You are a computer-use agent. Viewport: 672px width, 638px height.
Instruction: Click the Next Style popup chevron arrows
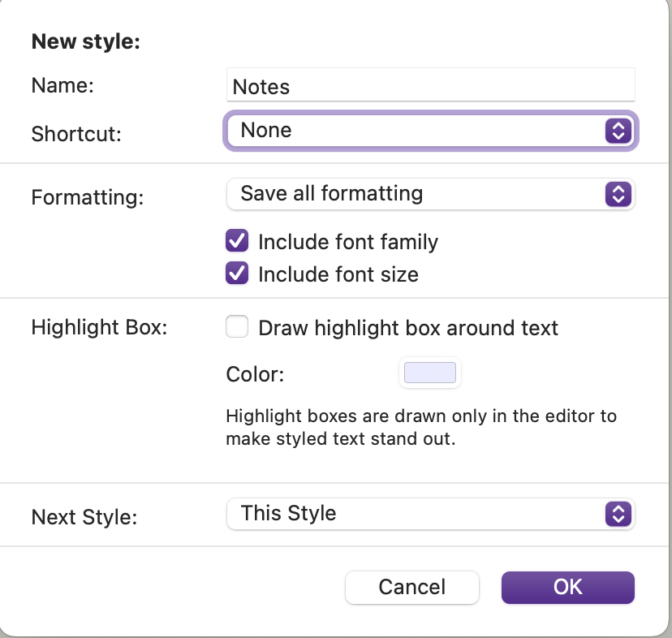coord(618,514)
